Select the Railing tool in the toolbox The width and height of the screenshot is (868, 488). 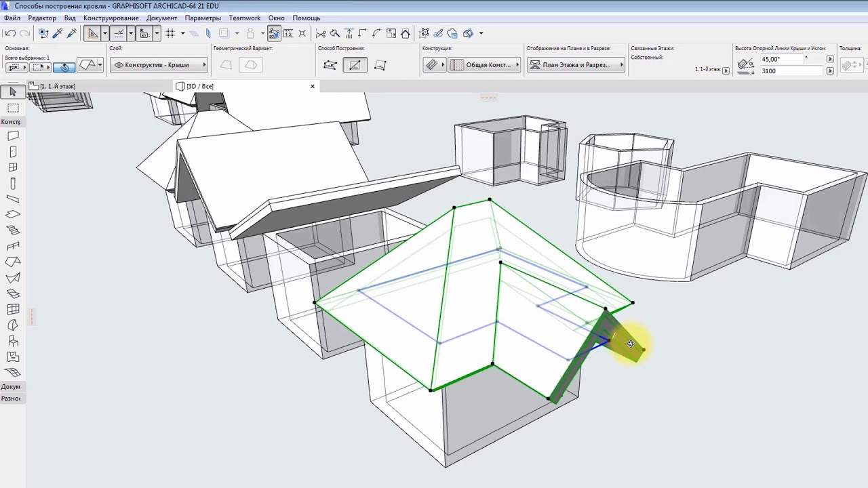pyautogui.click(x=13, y=247)
